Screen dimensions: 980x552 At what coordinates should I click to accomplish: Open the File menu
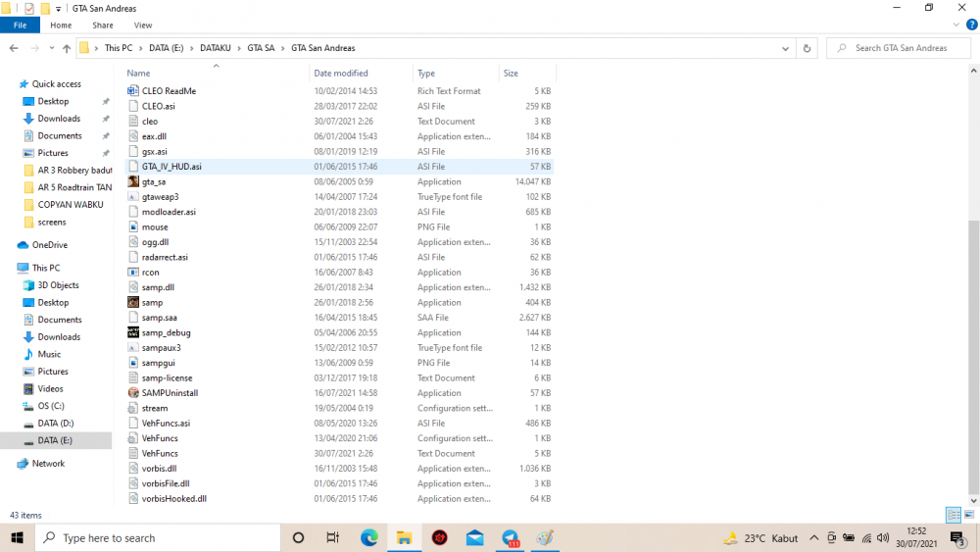pyautogui.click(x=20, y=25)
